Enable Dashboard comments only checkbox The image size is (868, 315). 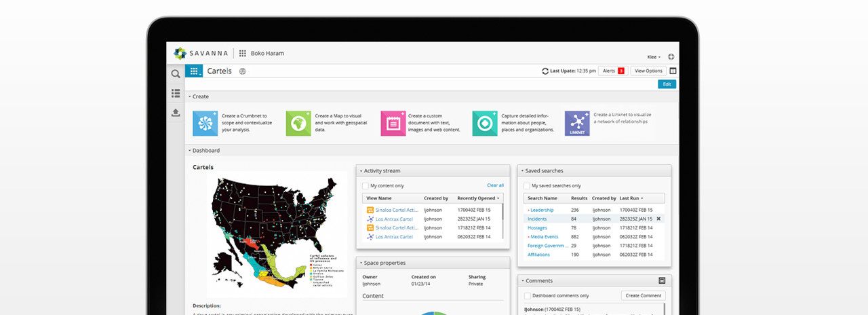(x=527, y=296)
